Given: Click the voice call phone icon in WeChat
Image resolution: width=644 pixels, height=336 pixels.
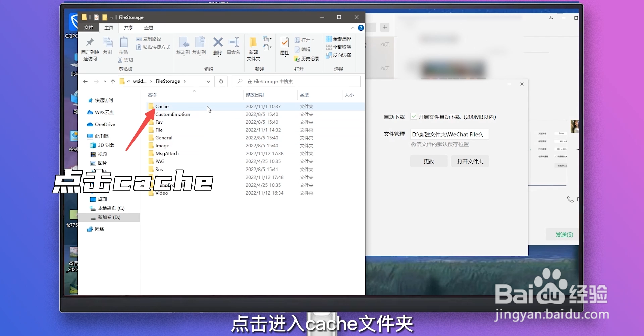Looking at the screenshot, I should [x=570, y=199].
